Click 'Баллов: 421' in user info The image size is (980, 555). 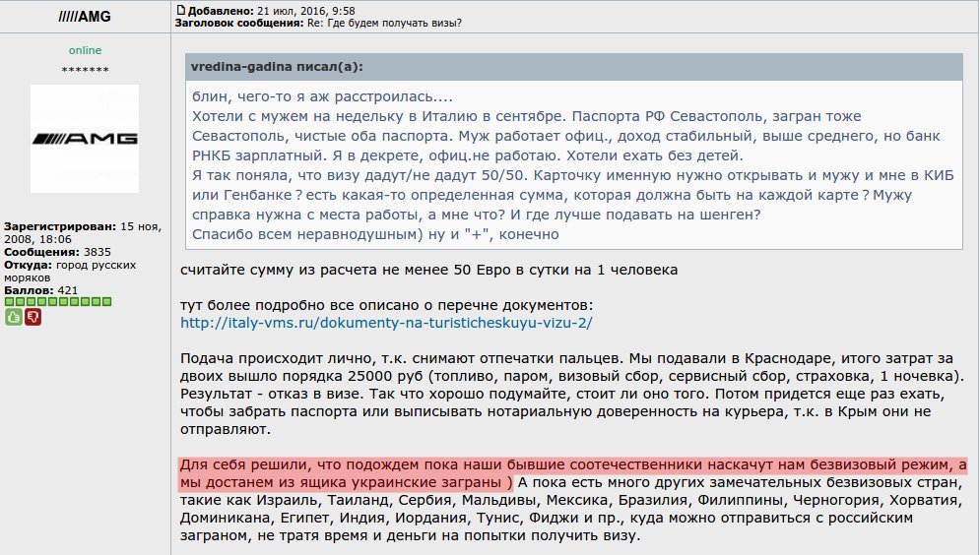(40, 290)
